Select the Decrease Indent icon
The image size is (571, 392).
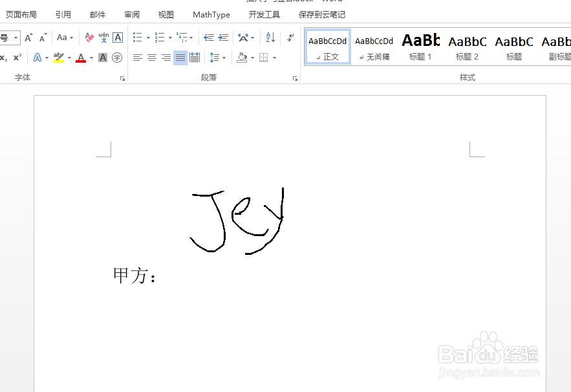point(210,38)
